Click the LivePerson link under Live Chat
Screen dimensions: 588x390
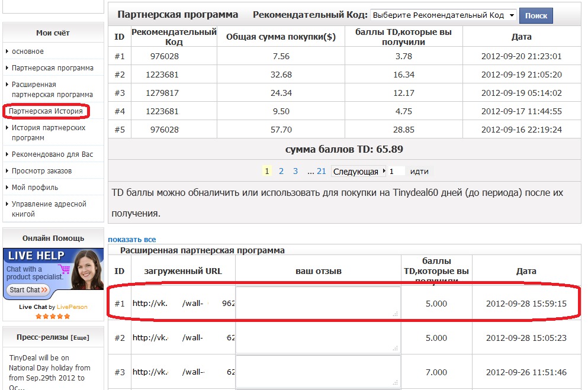click(72, 307)
